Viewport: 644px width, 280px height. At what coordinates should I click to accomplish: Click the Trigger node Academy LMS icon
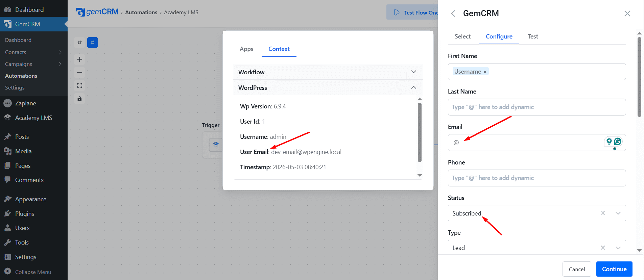pos(216,145)
